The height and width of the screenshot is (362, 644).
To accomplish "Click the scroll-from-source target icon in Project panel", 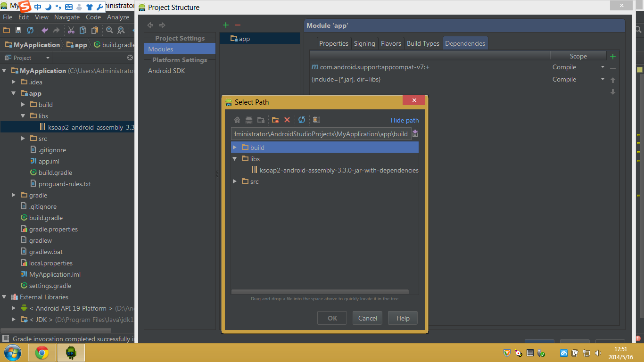I will [x=130, y=58].
